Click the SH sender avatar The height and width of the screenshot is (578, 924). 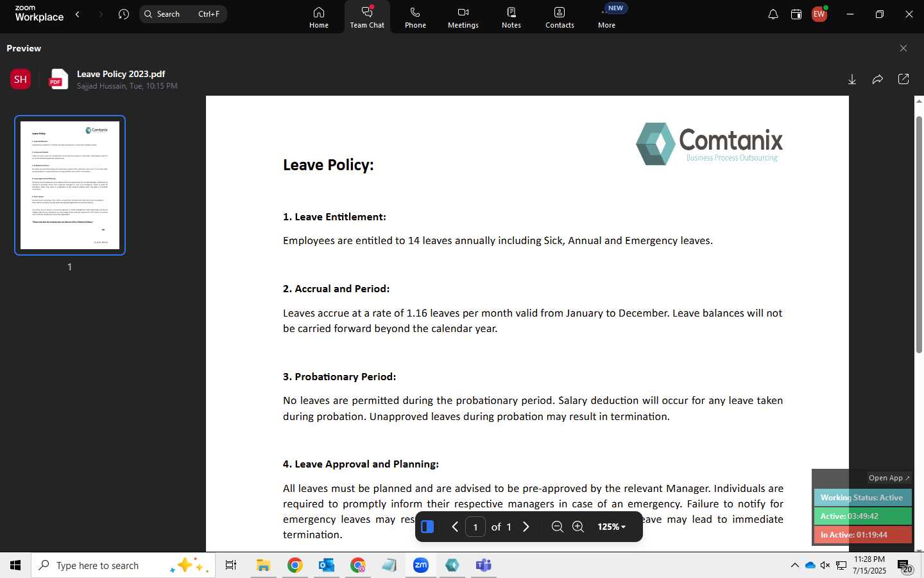[21, 79]
